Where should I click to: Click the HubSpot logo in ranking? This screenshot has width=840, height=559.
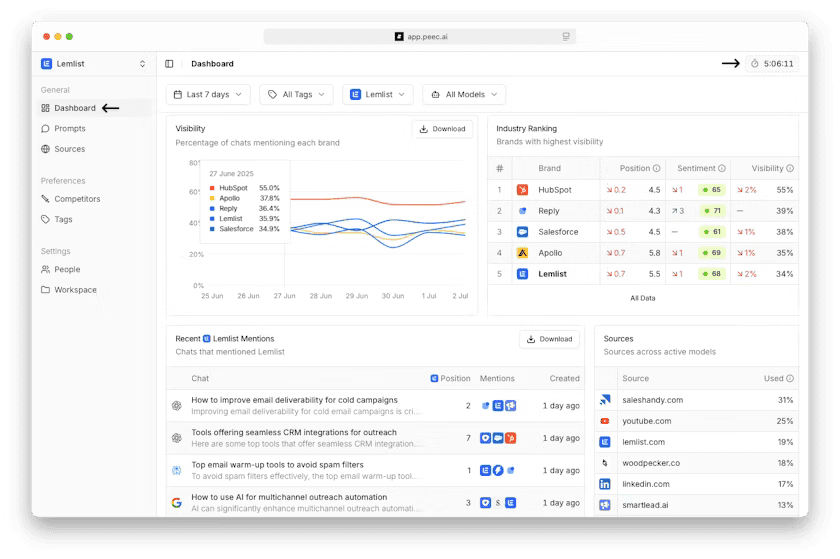point(522,189)
